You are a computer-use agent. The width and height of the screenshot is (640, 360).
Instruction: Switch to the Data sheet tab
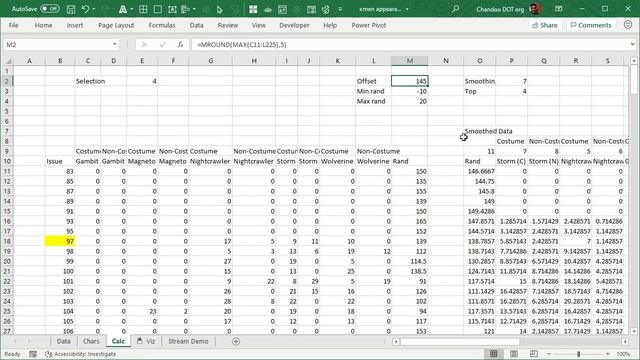(x=63, y=341)
